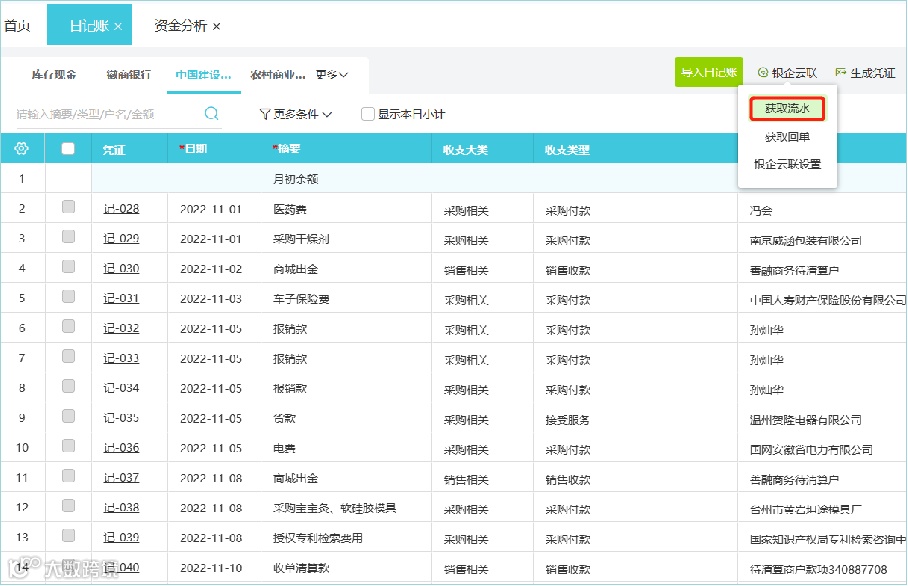
Task: Click the 医药费 summary cell
Action: (x=290, y=209)
